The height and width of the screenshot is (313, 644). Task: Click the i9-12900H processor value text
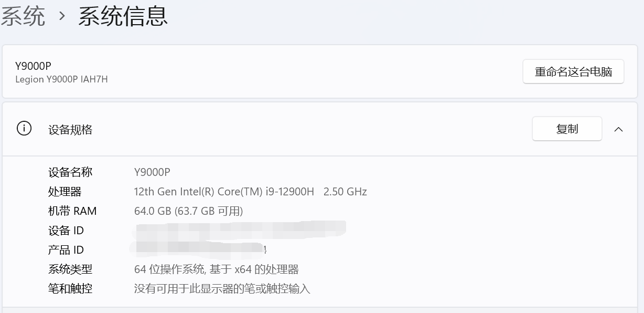coord(250,192)
